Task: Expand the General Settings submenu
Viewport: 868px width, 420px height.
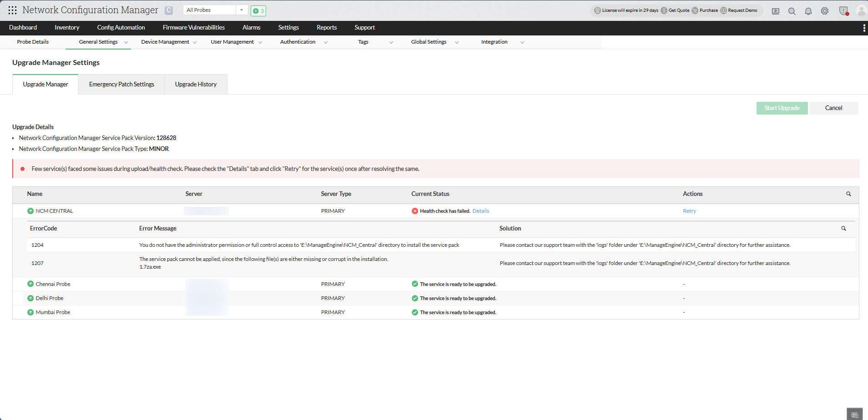Action: coord(126,42)
